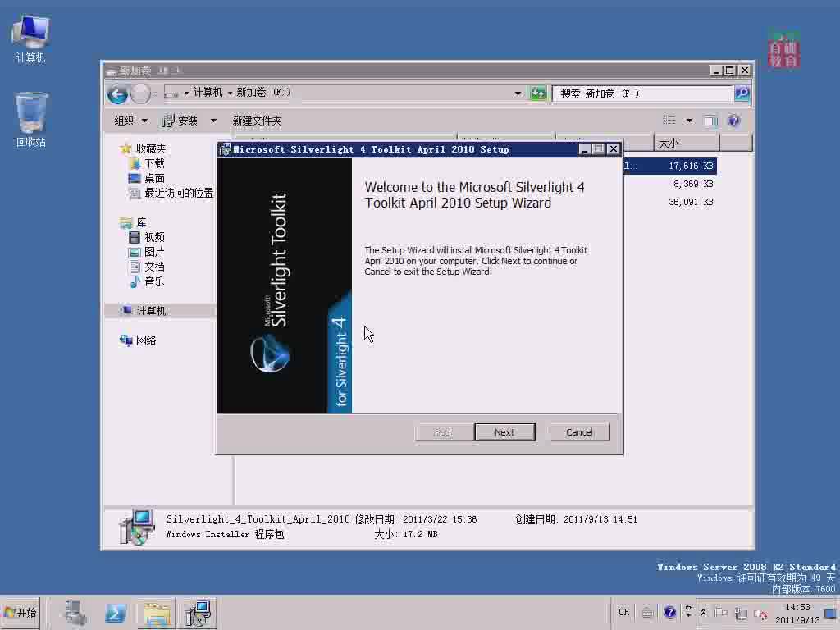
Task: Maximize the 新加卷 Explorer window
Action: click(x=729, y=71)
